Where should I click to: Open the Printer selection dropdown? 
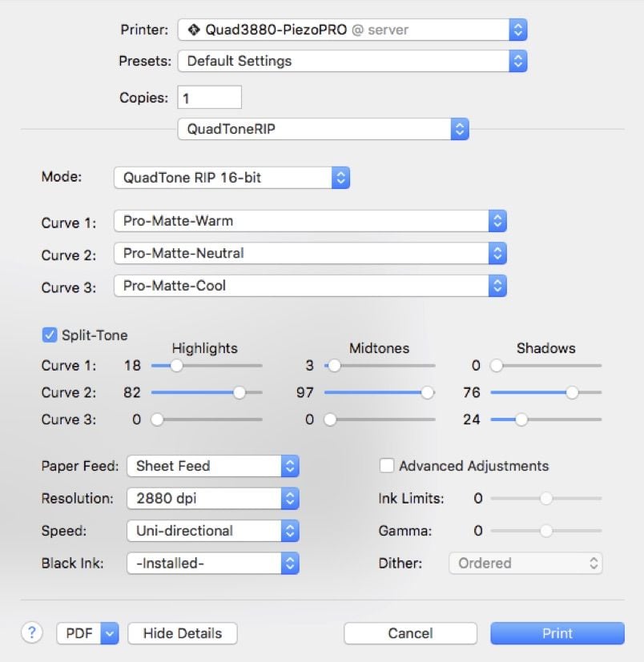point(352,30)
